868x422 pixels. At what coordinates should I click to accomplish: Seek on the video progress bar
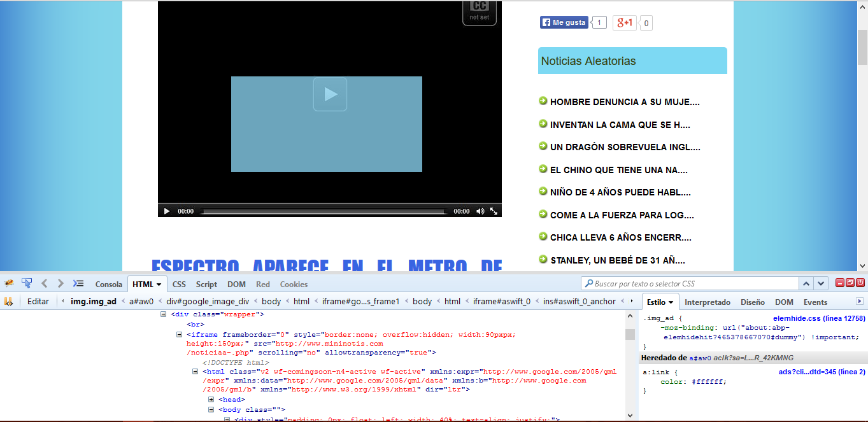click(324, 211)
